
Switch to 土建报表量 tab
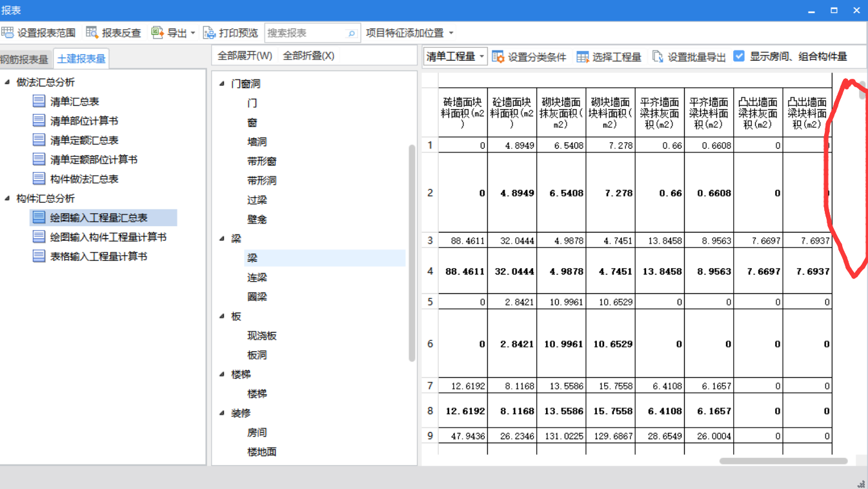coord(81,59)
